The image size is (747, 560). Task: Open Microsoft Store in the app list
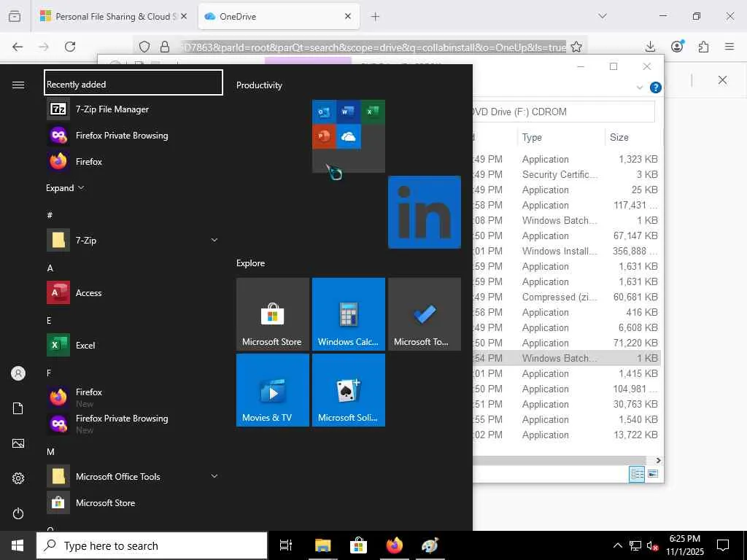coord(133,502)
